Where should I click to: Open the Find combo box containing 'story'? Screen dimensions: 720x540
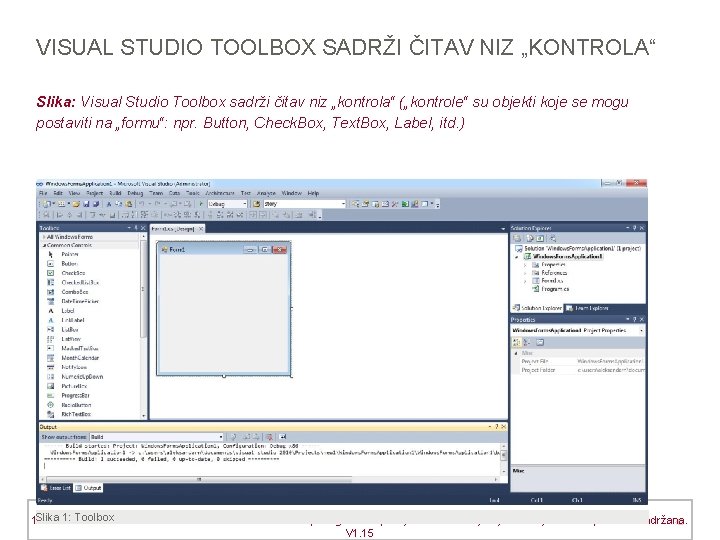coord(304,204)
